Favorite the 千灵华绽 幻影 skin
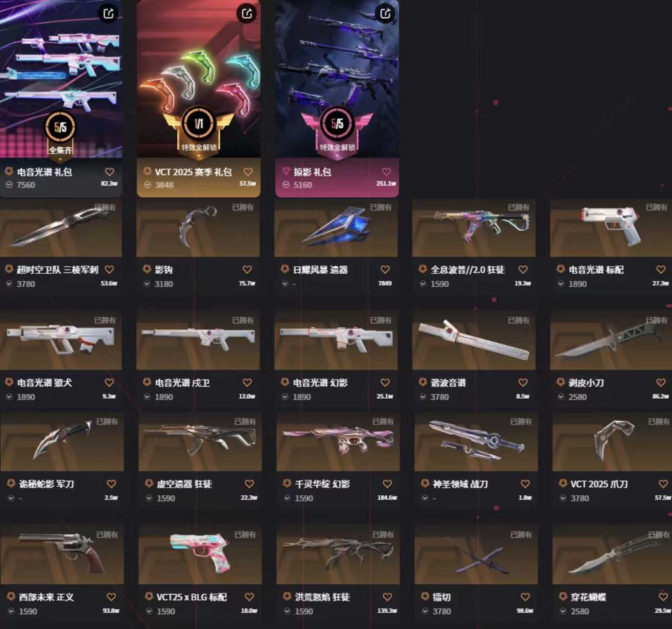This screenshot has width=672, height=629. (x=388, y=484)
